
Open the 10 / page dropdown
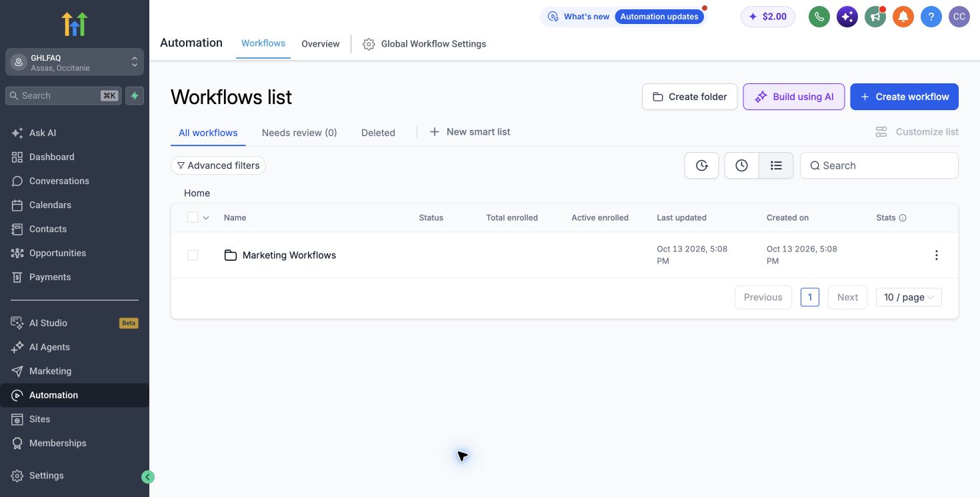point(909,297)
